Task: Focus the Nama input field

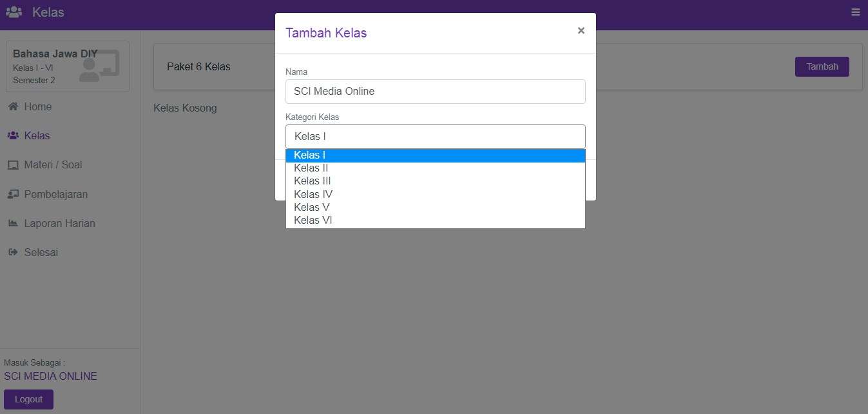Action: [435, 92]
